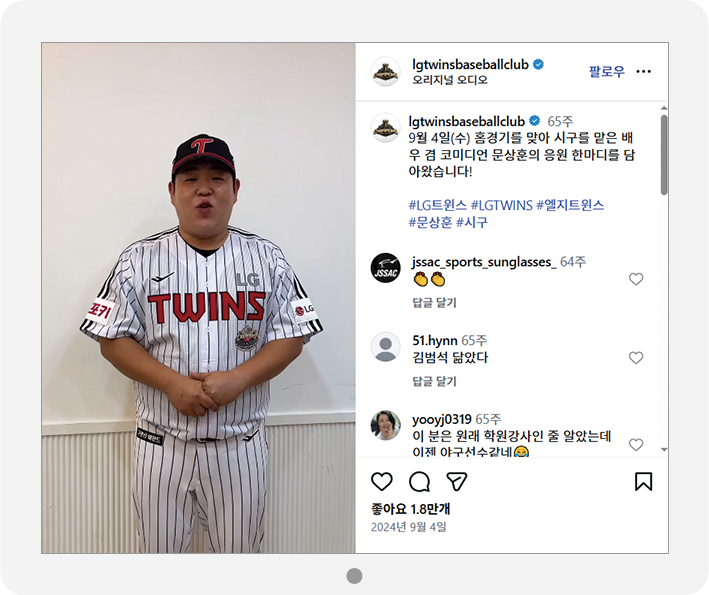Image resolution: width=709 pixels, height=595 pixels.
Task: Click the video of man in Twins uniform
Action: coord(199,298)
